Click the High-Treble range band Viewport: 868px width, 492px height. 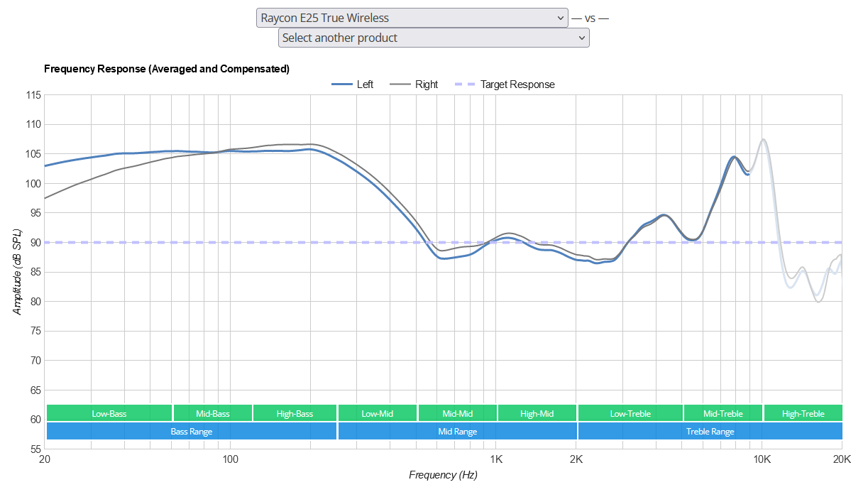[x=803, y=413]
